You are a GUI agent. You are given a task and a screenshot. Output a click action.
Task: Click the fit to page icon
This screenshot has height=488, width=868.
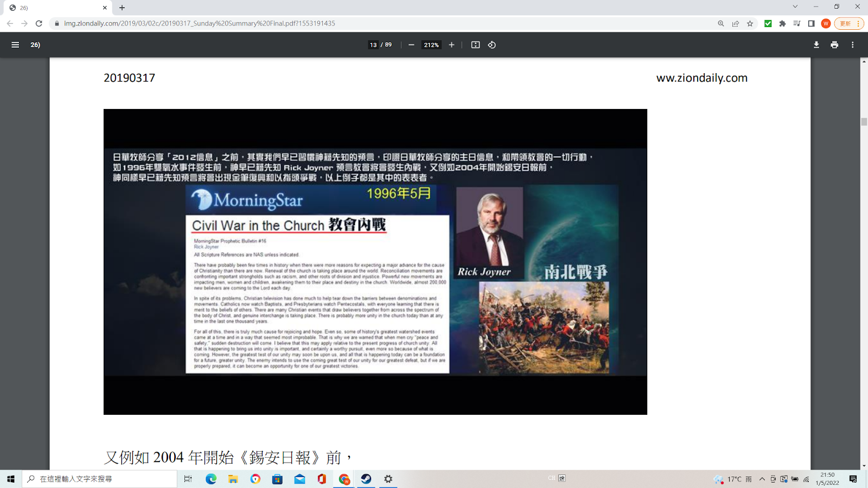click(475, 45)
